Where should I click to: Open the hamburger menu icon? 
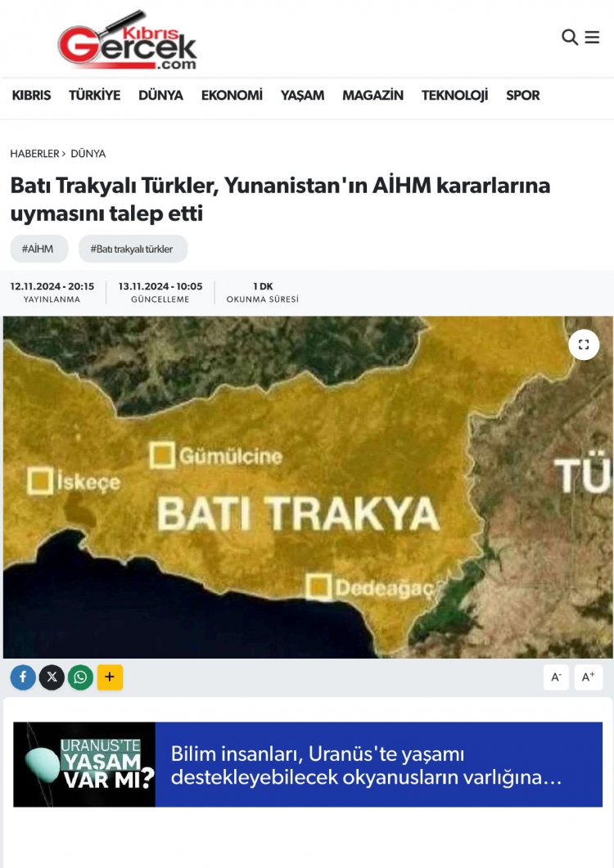593,37
